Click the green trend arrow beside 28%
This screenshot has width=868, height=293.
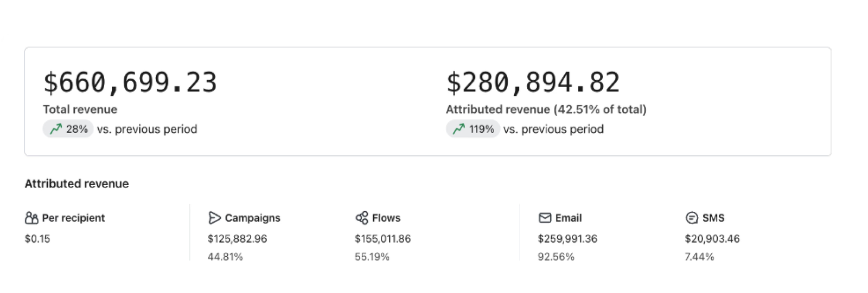click(56, 129)
